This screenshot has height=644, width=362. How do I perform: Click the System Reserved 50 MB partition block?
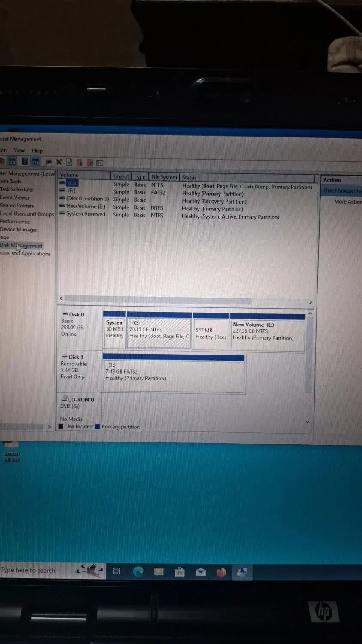(x=115, y=329)
